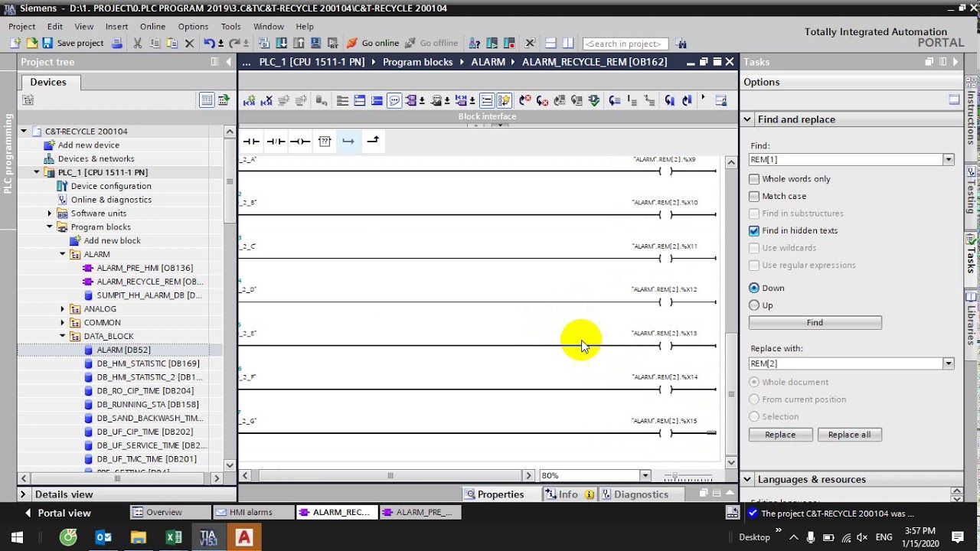The image size is (980, 551).
Task: Click the open project icon
Action: [32, 43]
